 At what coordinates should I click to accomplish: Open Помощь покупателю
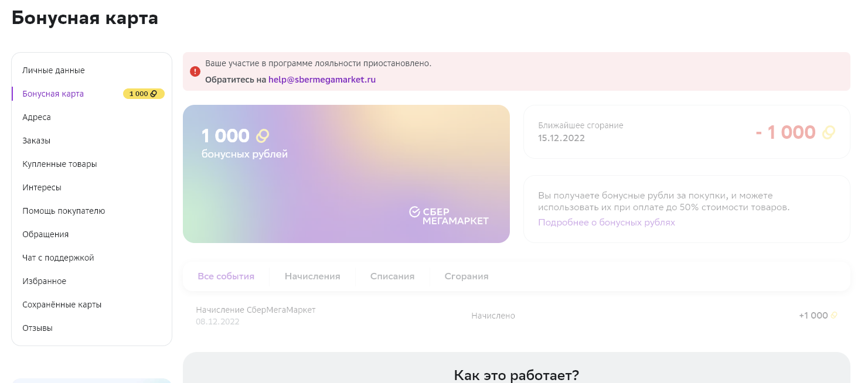[x=64, y=211]
